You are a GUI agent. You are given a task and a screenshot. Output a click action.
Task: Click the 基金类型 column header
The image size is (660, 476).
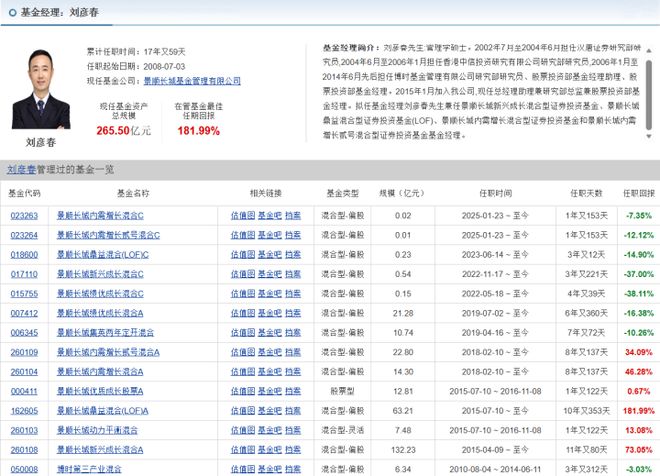[343, 194]
